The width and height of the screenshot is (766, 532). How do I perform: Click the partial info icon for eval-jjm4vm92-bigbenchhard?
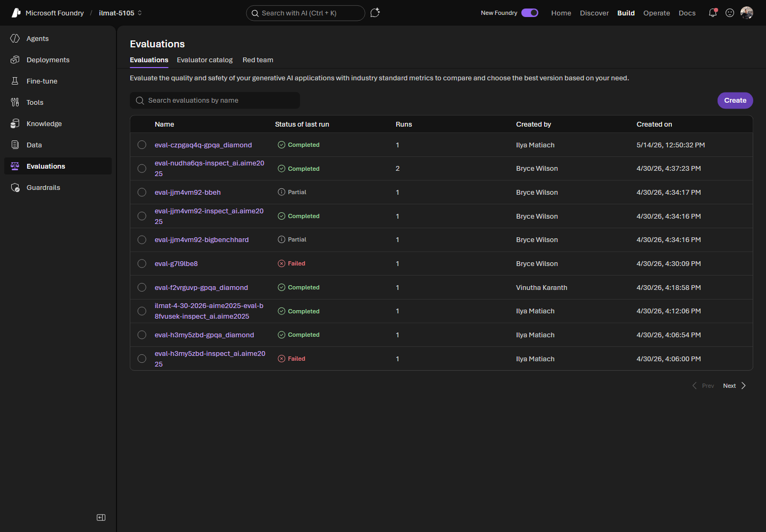[x=281, y=239]
